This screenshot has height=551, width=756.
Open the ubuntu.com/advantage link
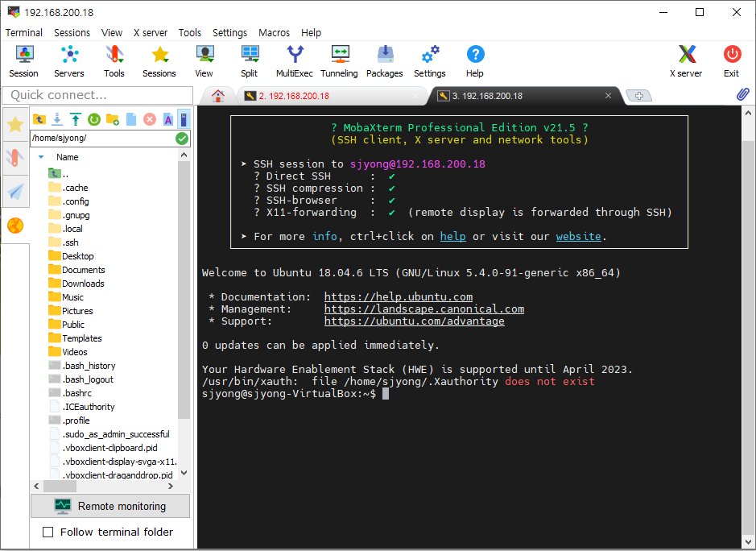tap(414, 321)
